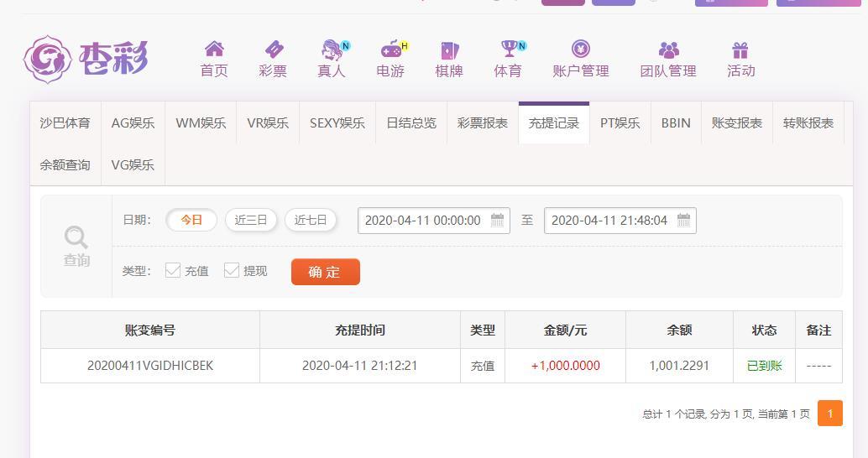Switch to the 沙巴体育 tab
The height and width of the screenshot is (458, 868).
(65, 122)
